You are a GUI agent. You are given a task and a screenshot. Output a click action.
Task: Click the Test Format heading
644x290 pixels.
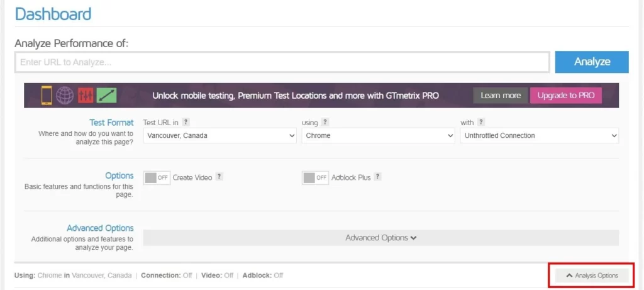111,123
